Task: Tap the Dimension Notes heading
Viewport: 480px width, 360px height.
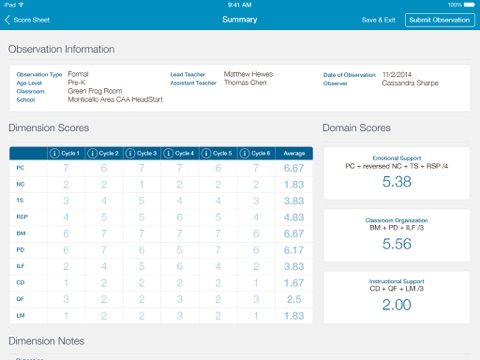Action: 46,341
